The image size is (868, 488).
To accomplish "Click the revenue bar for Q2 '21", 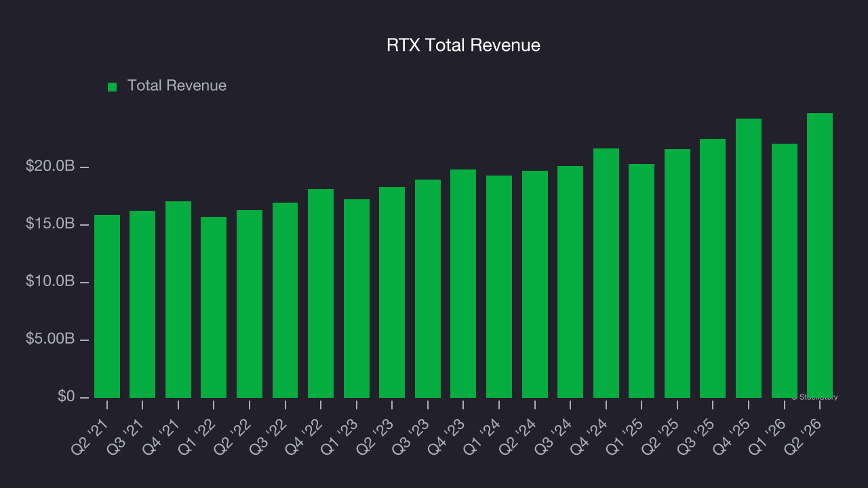I will (x=107, y=306).
